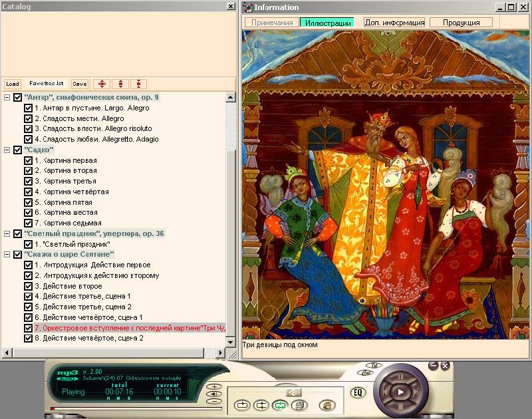This screenshot has width=532, height=419.
Task: Close the Catalog panel
Action: (231, 6)
